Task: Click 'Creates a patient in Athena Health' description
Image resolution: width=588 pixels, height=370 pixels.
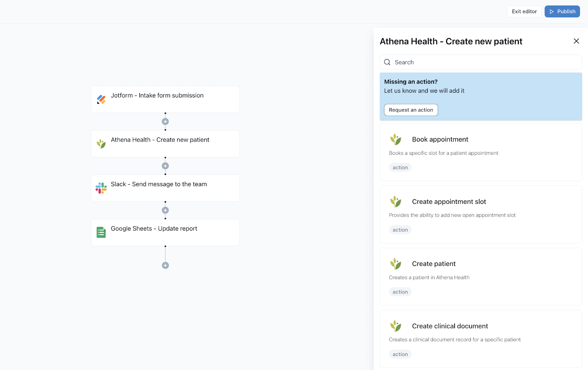Action: tap(429, 277)
